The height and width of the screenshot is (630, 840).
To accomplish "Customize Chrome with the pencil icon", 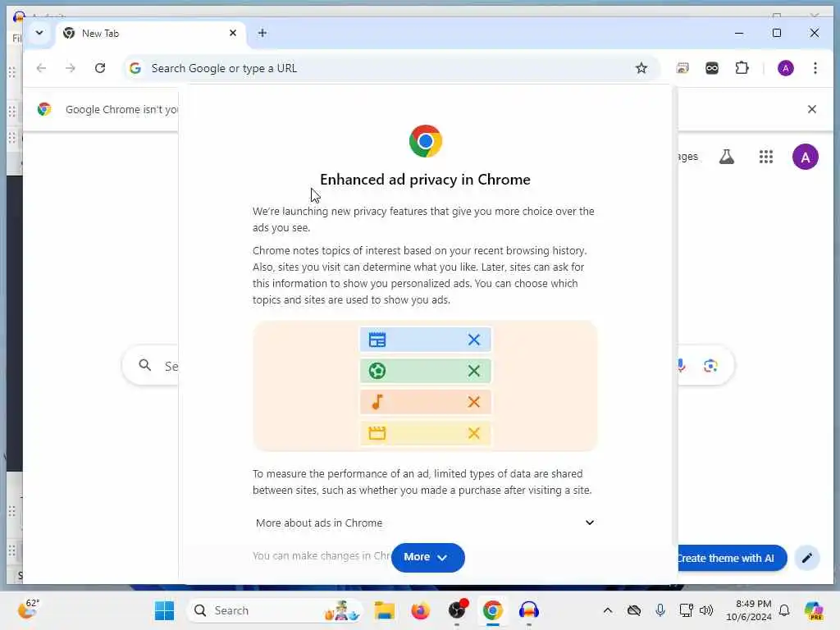I will (807, 558).
